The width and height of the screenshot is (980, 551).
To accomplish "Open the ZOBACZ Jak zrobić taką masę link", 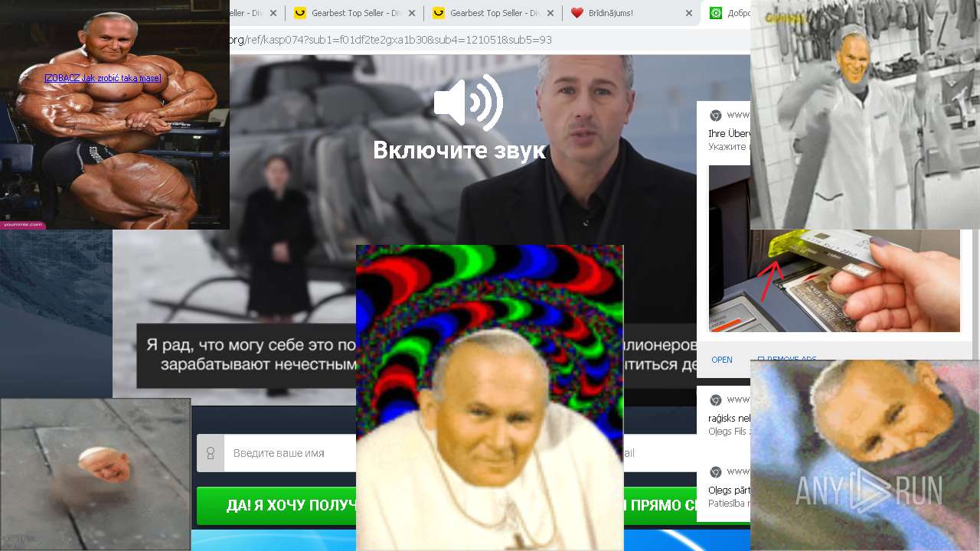I will [103, 78].
